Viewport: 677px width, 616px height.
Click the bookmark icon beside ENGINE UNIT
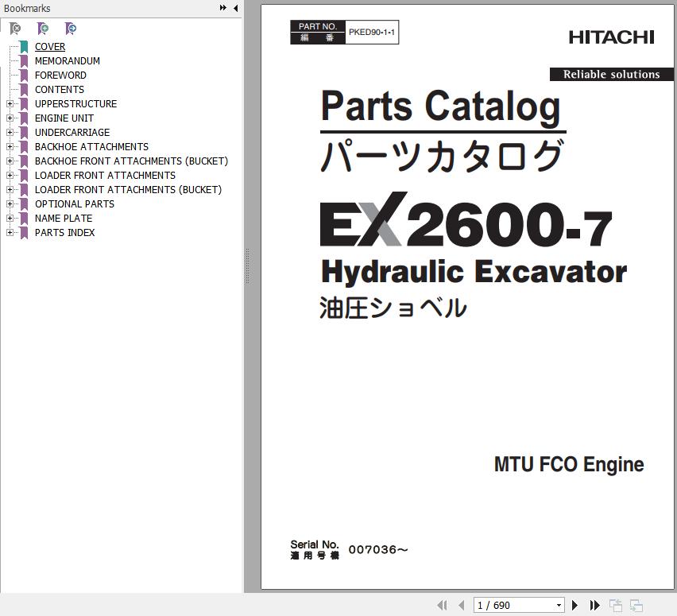(24, 118)
